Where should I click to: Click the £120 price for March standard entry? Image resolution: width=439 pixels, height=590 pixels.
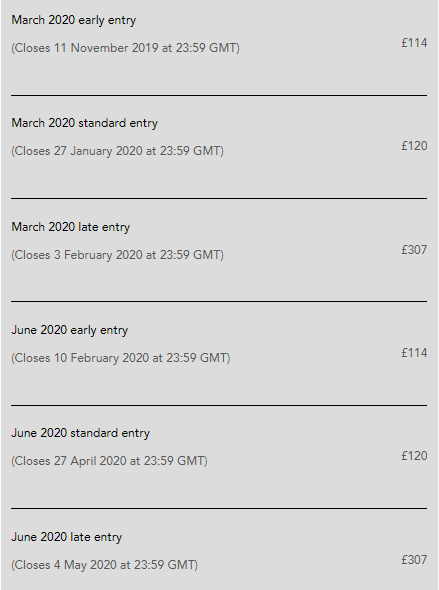(x=414, y=146)
